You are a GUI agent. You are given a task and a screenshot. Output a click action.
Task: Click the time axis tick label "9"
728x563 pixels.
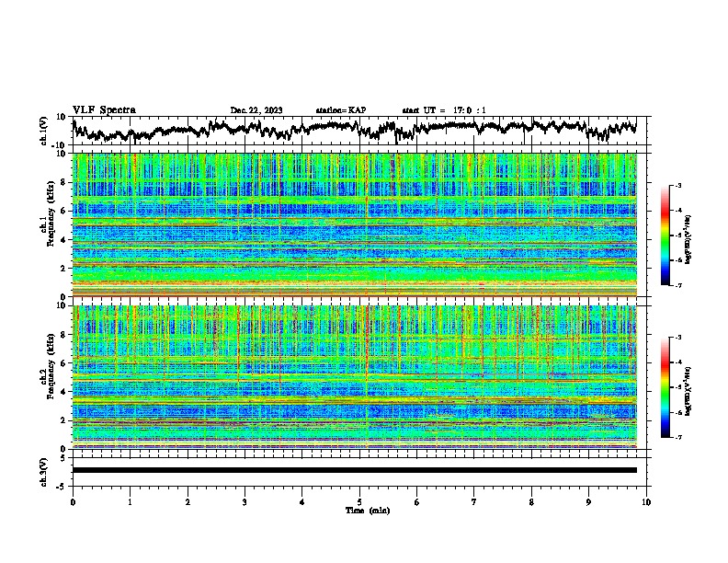[x=588, y=502]
